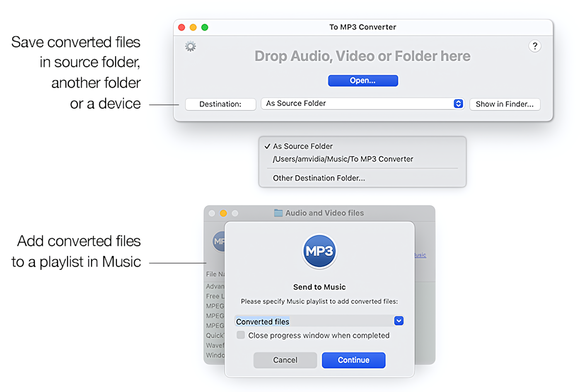Choose Other Destination Folder from the menu
The image size is (580, 392).
click(319, 178)
